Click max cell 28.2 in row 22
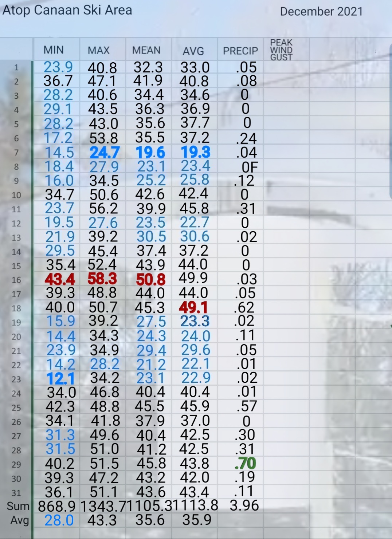392x539 pixels. tap(105, 365)
